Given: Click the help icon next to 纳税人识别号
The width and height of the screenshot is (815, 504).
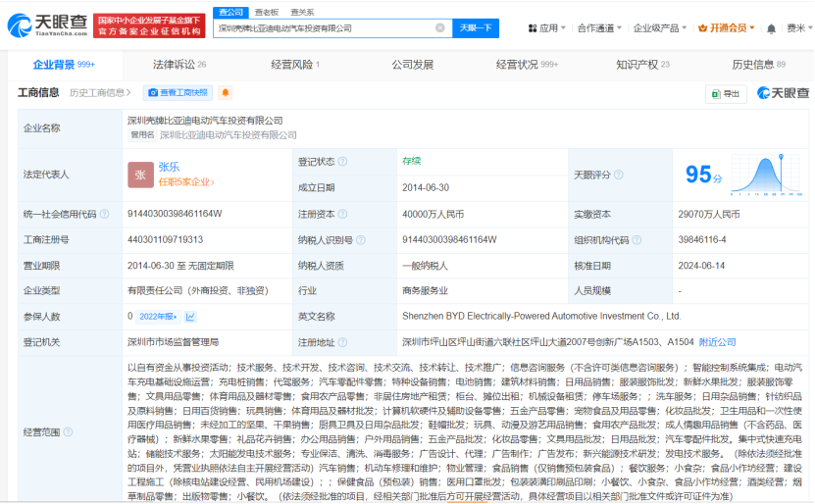Looking at the screenshot, I should (361, 240).
